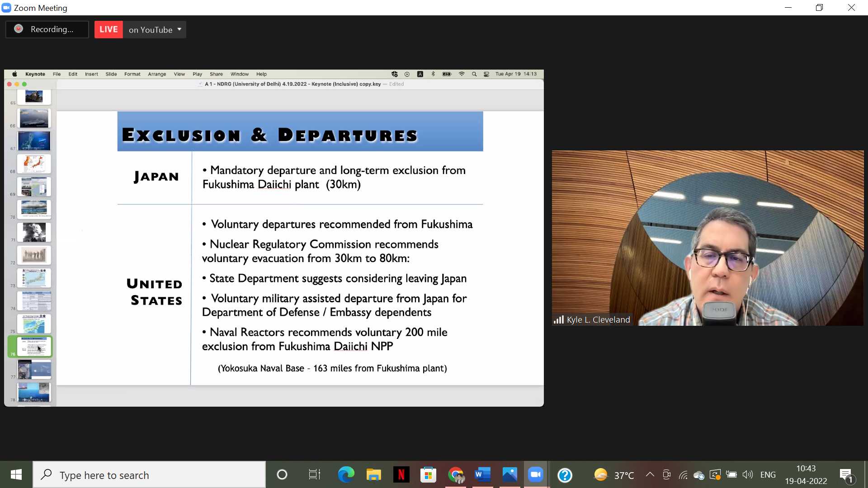Select Kyle L. Cleveland's video tile
This screenshot has height=488, width=868.
click(x=708, y=238)
